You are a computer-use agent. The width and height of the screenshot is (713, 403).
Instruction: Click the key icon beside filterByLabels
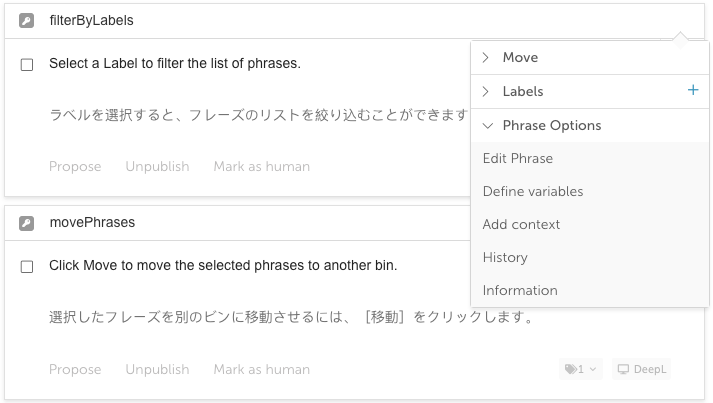26,20
